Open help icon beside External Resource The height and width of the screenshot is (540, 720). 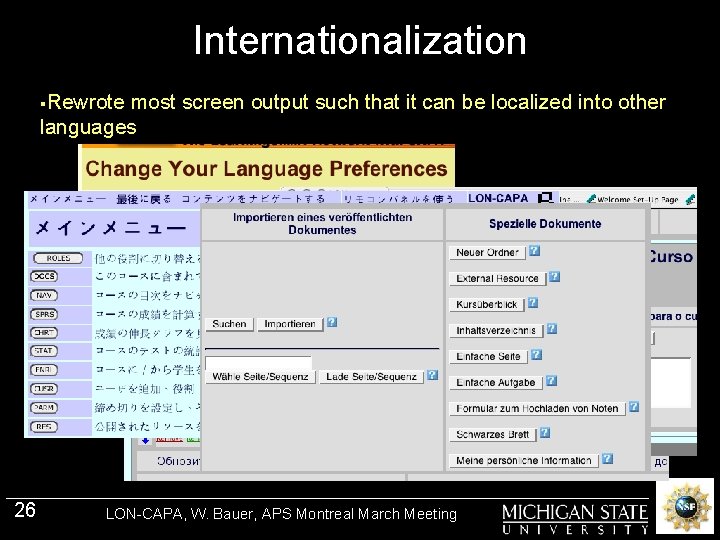pos(554,276)
